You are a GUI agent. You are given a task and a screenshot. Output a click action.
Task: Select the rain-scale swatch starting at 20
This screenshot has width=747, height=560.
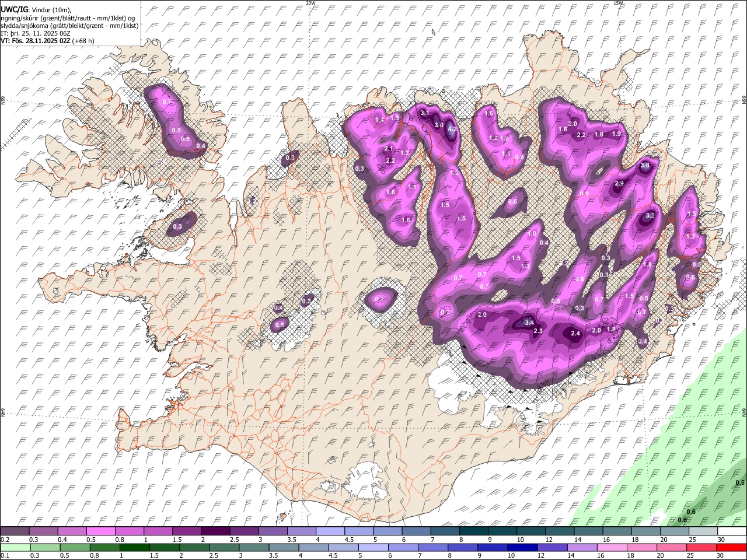pos(671,548)
